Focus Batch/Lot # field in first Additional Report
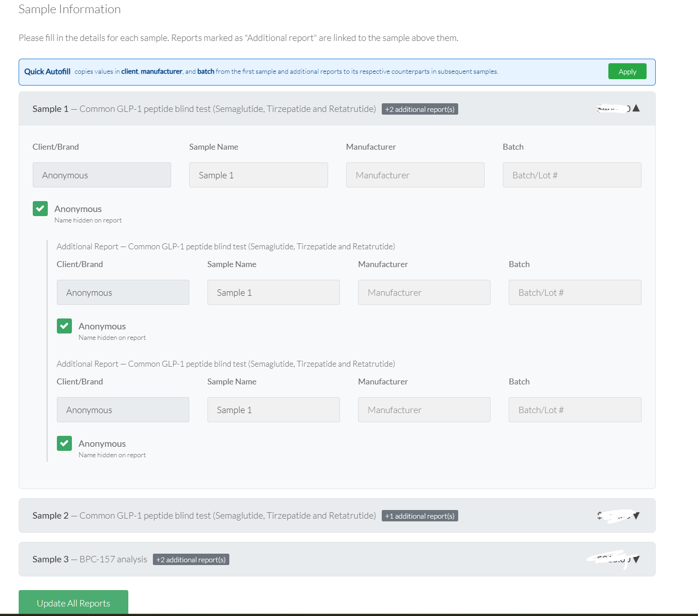Screen dimensions: 698x616 coord(575,293)
